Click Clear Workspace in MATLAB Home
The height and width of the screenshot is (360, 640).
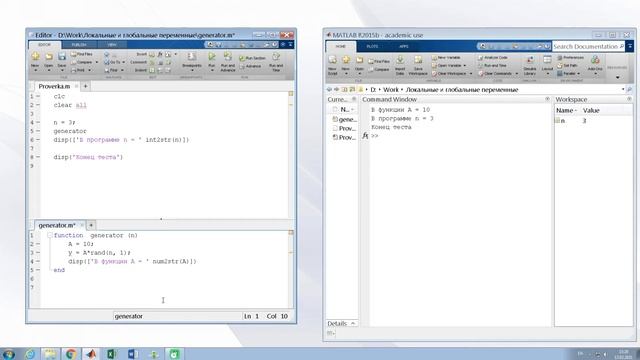point(449,73)
